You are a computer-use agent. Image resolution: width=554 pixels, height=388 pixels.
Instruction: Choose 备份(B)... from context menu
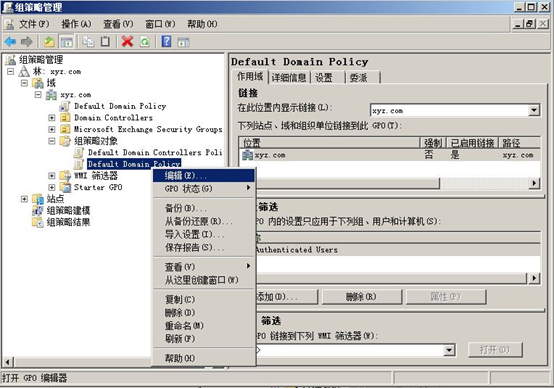[x=204, y=208]
